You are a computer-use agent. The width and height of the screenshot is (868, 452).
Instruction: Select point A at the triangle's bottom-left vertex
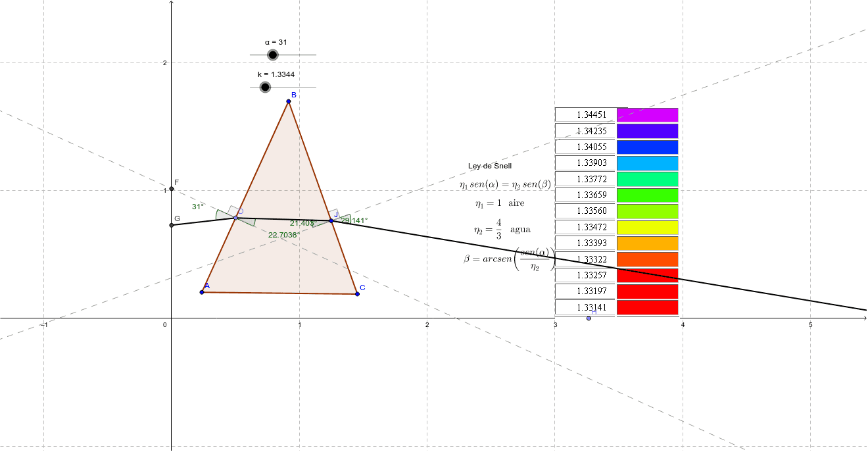point(202,291)
